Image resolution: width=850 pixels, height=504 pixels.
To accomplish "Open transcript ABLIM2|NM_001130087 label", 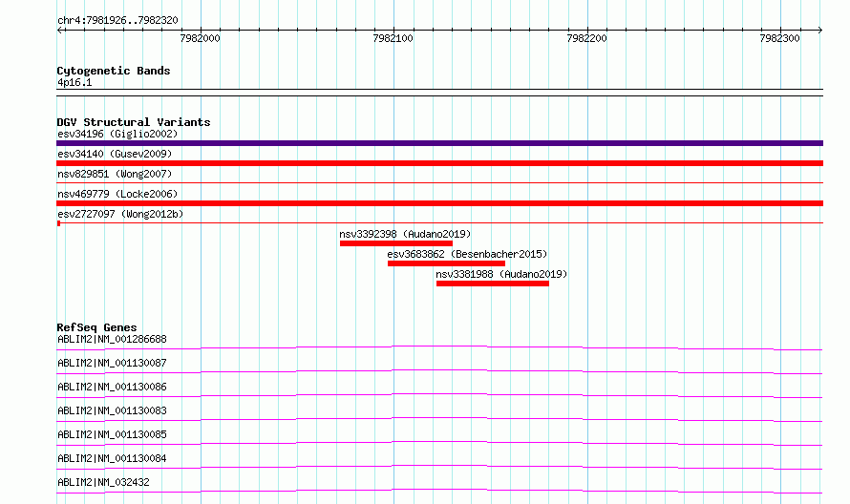I will (x=112, y=363).
